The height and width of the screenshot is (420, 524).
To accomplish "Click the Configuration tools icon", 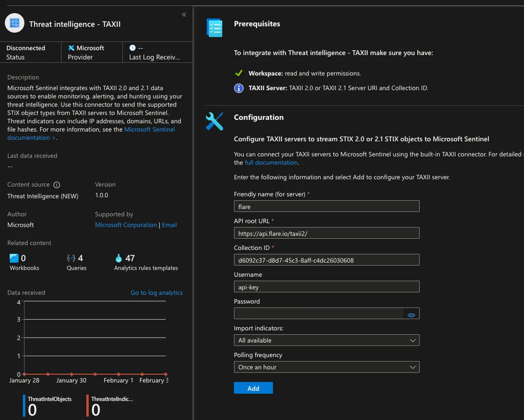I will point(214,121).
